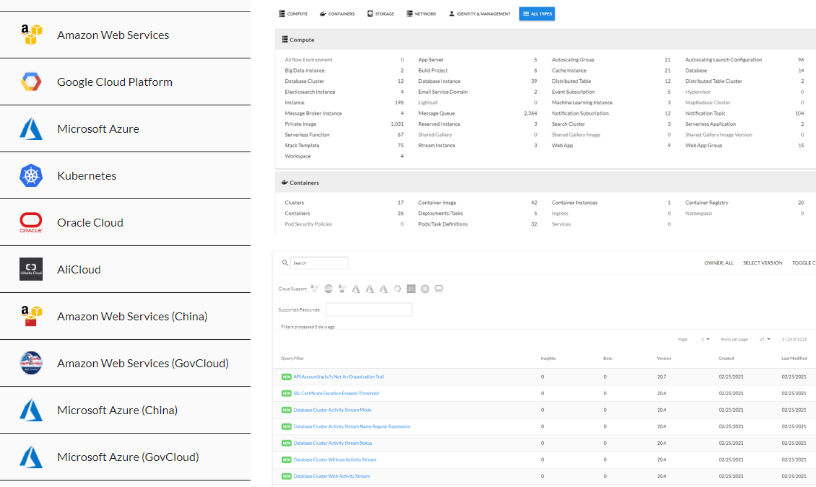The height and width of the screenshot is (487, 816).
Task: Click the whale icon in the Containers section header
Action: point(285,183)
